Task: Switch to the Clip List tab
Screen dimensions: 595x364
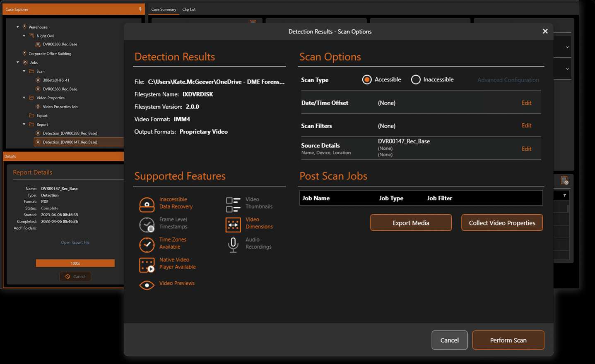Action: click(189, 9)
